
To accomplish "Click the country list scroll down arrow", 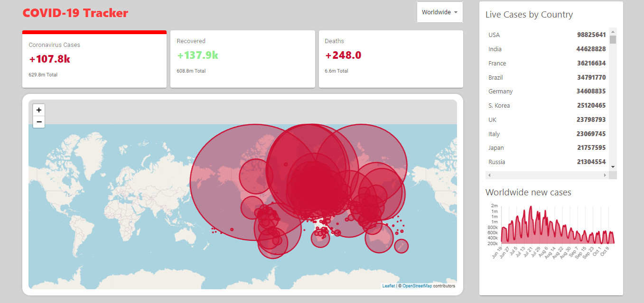I will (613, 167).
